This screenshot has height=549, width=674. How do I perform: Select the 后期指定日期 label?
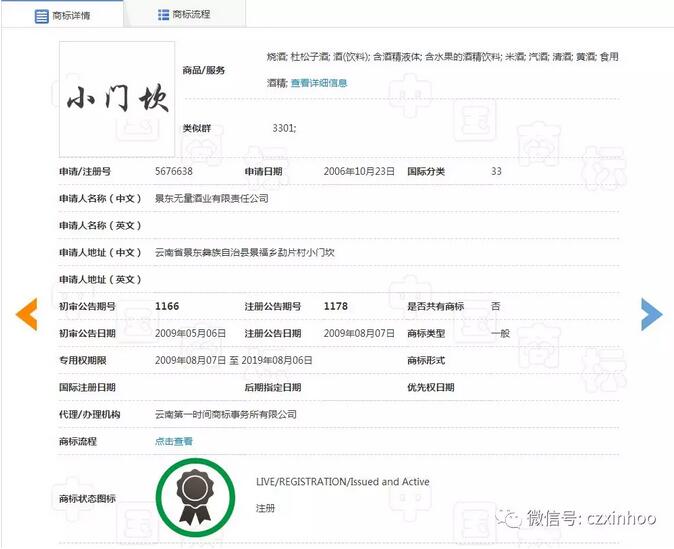coord(273,387)
